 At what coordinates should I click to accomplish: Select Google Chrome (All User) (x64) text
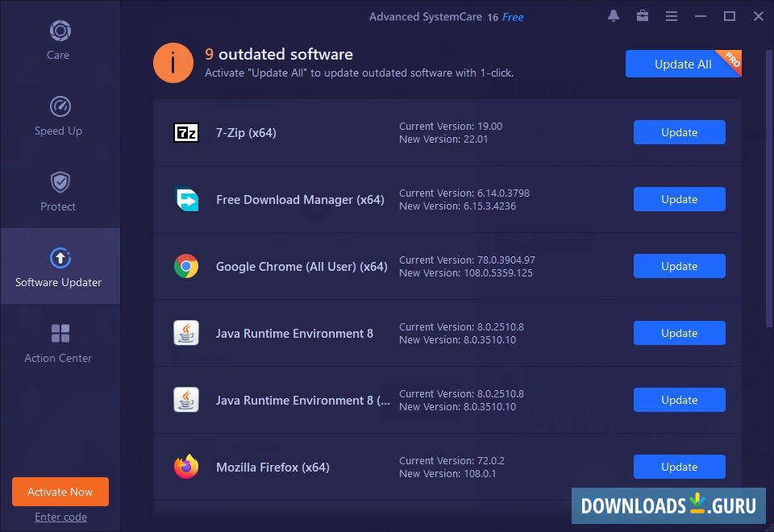pyautogui.click(x=302, y=267)
